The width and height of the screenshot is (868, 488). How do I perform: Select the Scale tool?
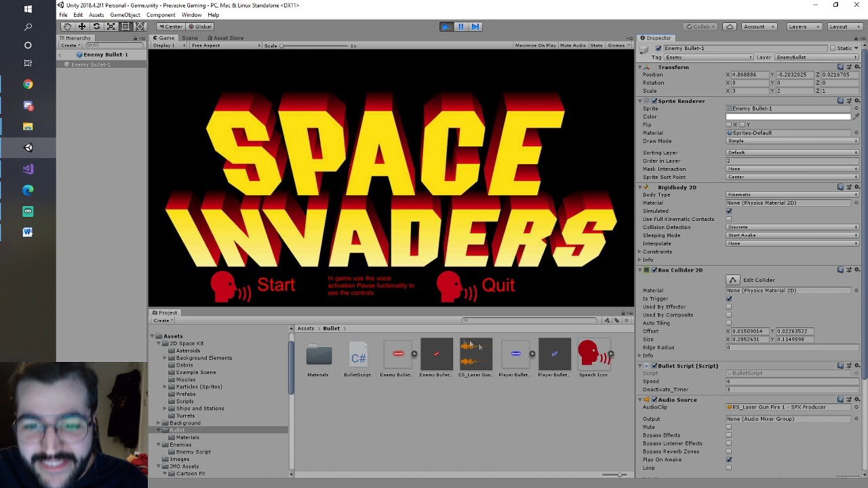[111, 26]
